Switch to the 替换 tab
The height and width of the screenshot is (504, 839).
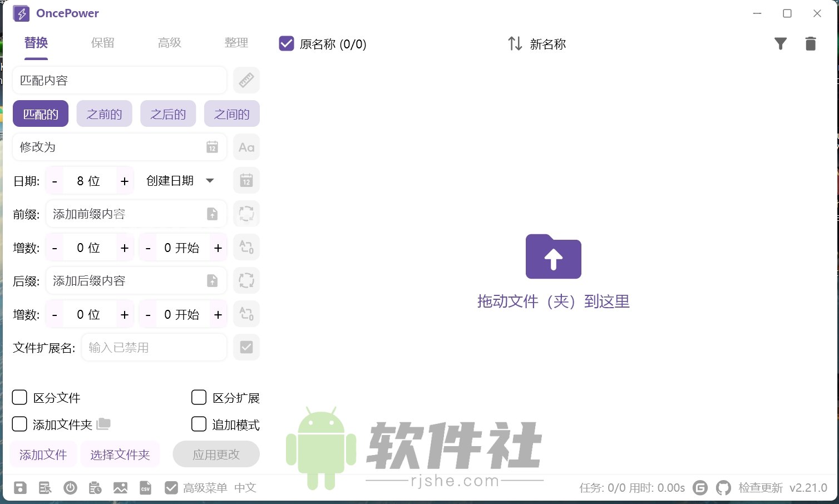point(36,43)
